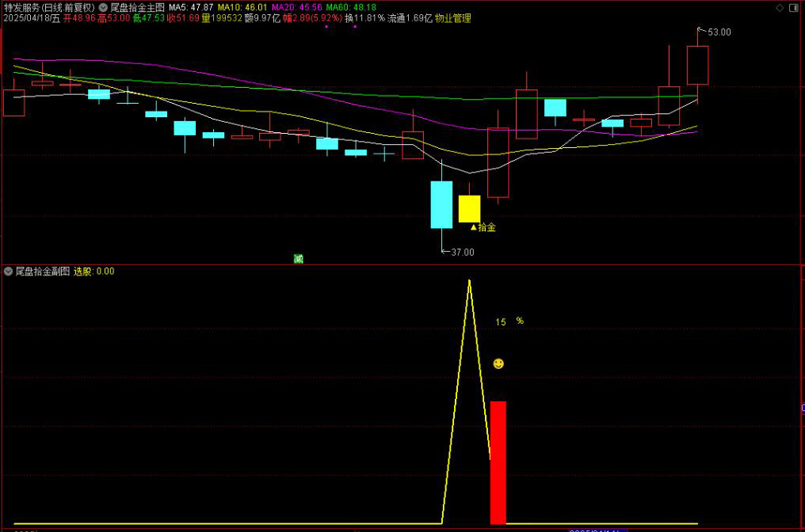Click the diamond icon at top right
805x532 pixels.
tap(780, 7)
